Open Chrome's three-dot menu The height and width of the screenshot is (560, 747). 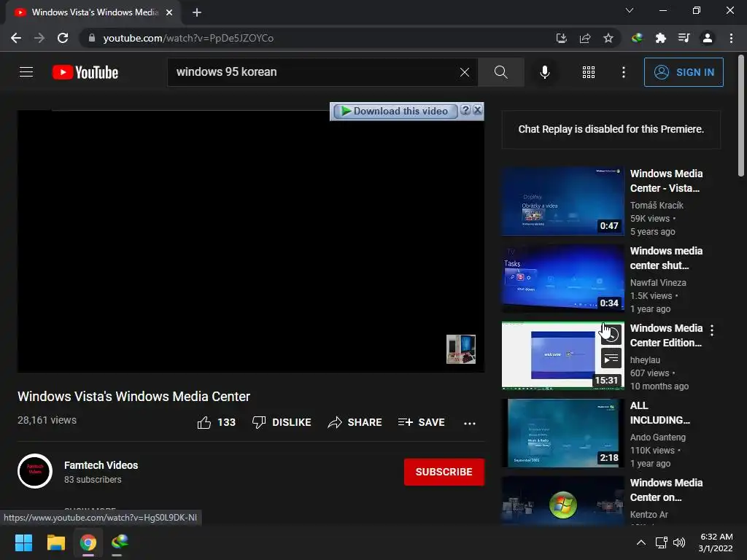point(731,38)
